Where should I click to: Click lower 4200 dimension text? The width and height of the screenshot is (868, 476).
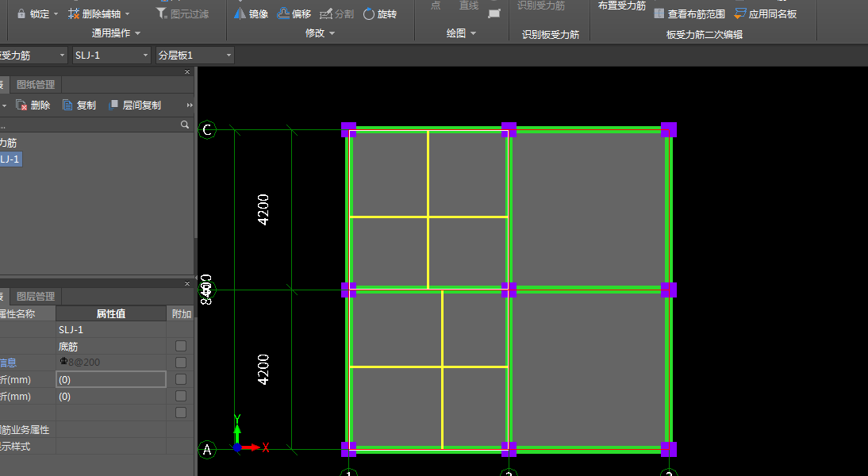263,370
